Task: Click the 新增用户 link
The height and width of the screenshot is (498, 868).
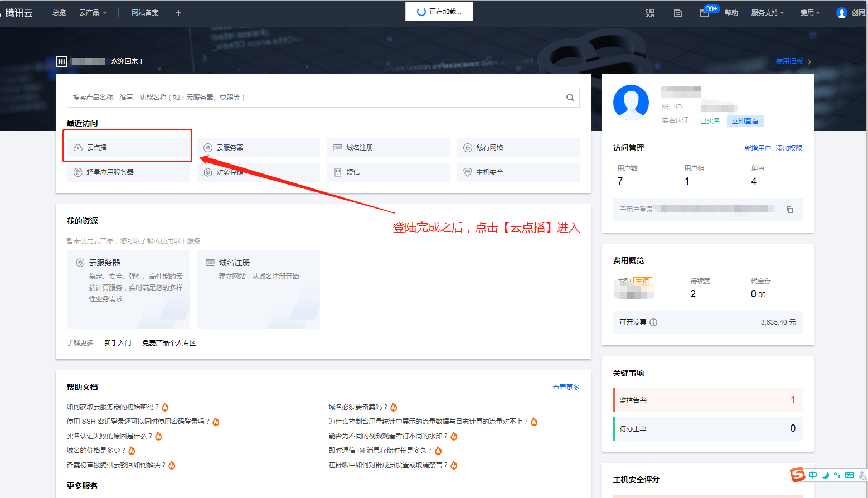Action: pyautogui.click(x=758, y=148)
